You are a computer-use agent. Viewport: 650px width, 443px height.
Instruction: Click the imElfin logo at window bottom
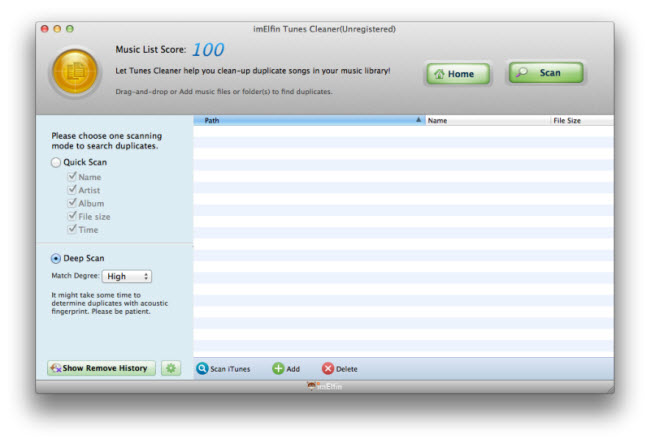(325, 386)
